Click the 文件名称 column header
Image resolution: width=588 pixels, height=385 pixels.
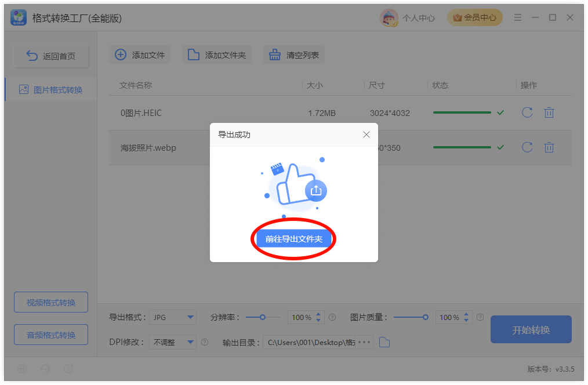(x=136, y=85)
